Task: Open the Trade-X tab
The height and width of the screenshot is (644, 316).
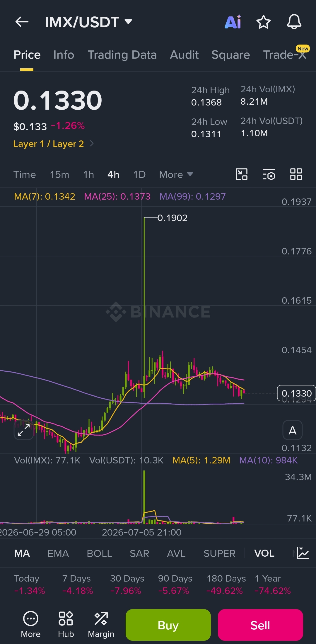Action: (x=285, y=54)
